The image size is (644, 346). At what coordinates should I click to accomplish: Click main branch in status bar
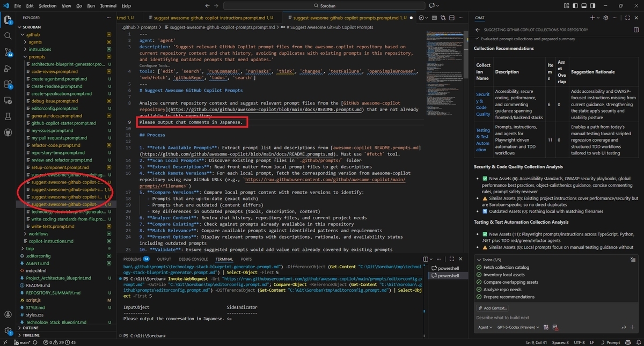point(21,342)
